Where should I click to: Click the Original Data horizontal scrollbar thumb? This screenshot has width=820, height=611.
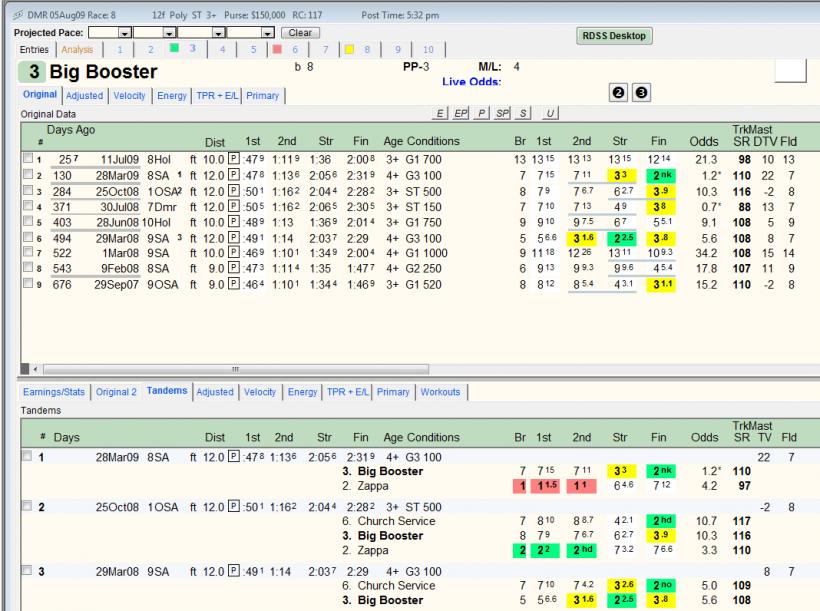click(x=236, y=369)
